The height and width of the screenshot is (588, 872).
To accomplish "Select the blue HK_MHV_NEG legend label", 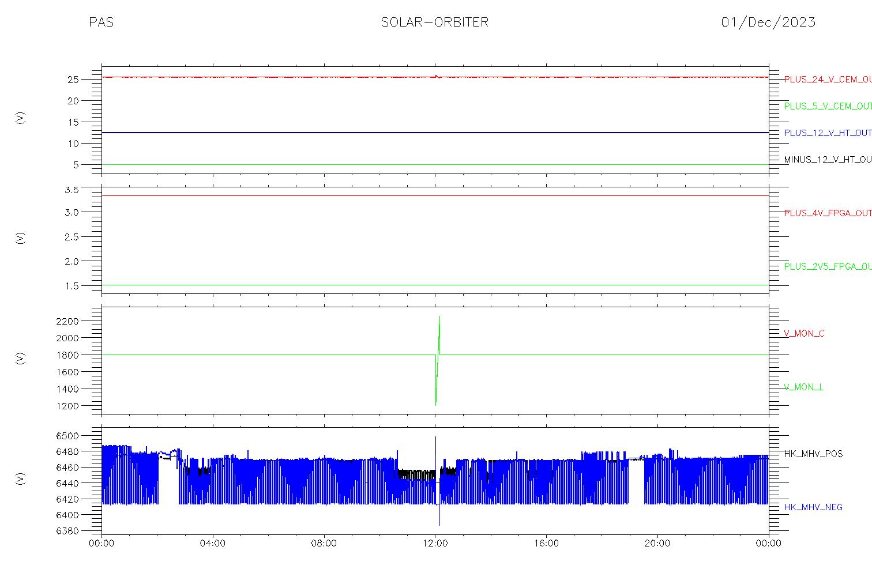I will [x=813, y=507].
